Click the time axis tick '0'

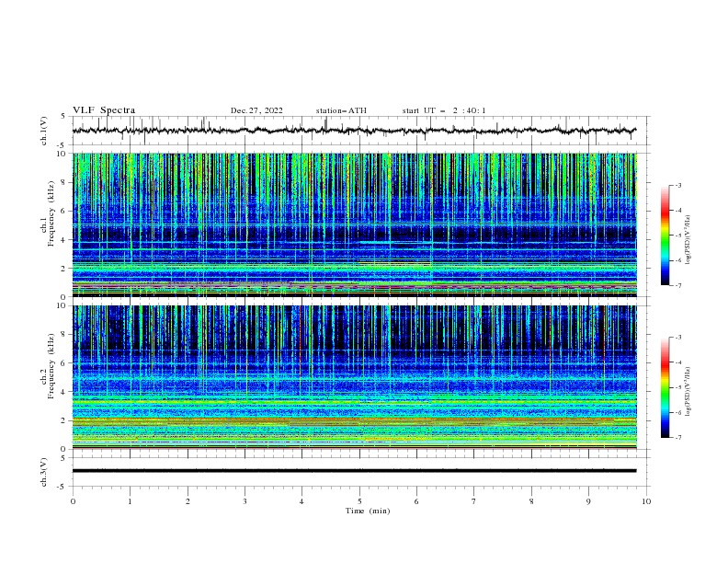click(x=73, y=501)
